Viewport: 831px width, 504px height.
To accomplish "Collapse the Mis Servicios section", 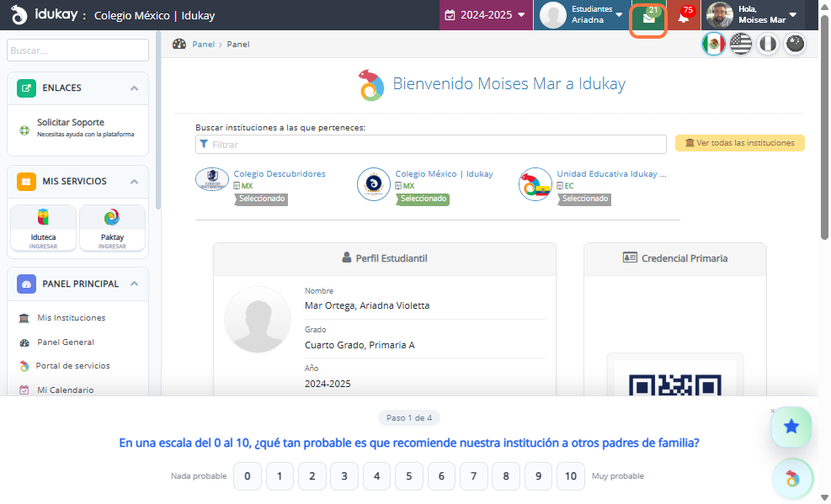I will click(134, 182).
